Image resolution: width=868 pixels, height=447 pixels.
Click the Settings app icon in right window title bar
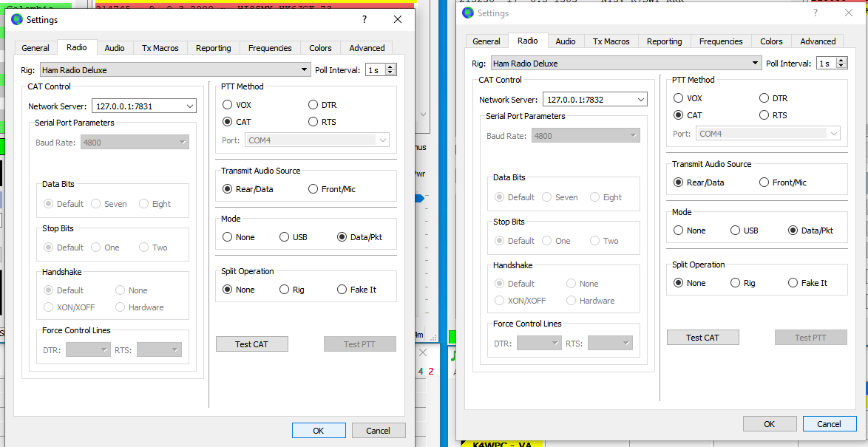[468, 13]
